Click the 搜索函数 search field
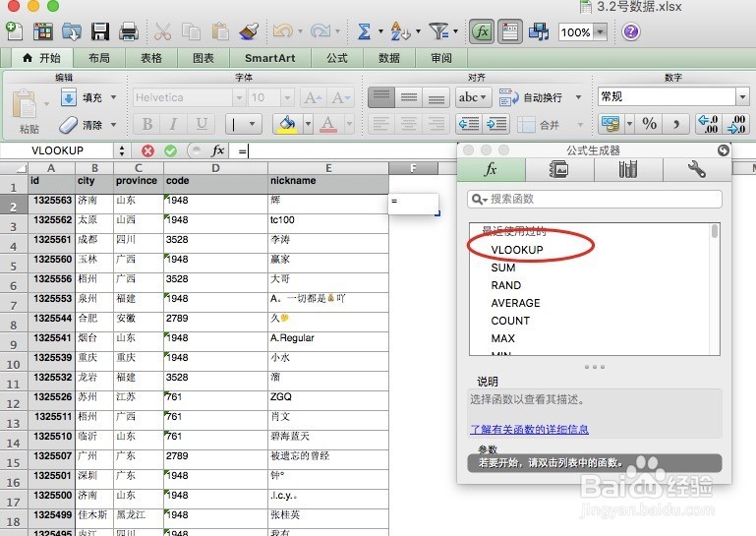The width and height of the screenshot is (756, 536). point(595,200)
